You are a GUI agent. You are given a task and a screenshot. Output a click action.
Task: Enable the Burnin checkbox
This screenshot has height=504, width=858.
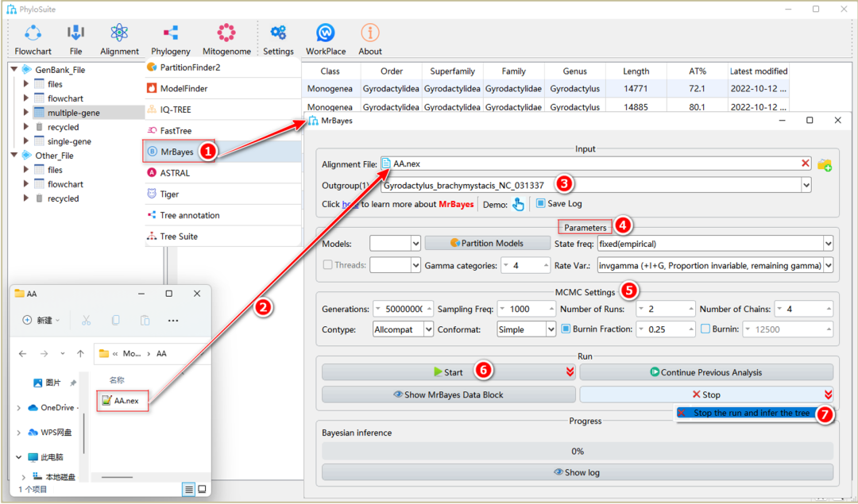click(705, 329)
